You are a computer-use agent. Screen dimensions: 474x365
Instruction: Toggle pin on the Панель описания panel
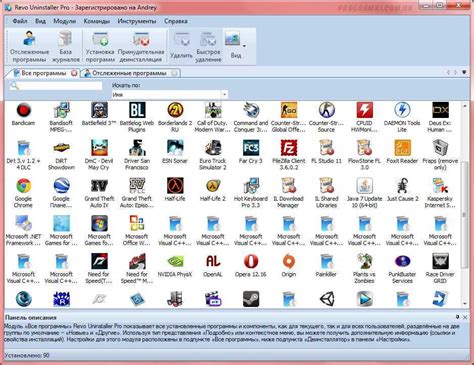[457, 317]
